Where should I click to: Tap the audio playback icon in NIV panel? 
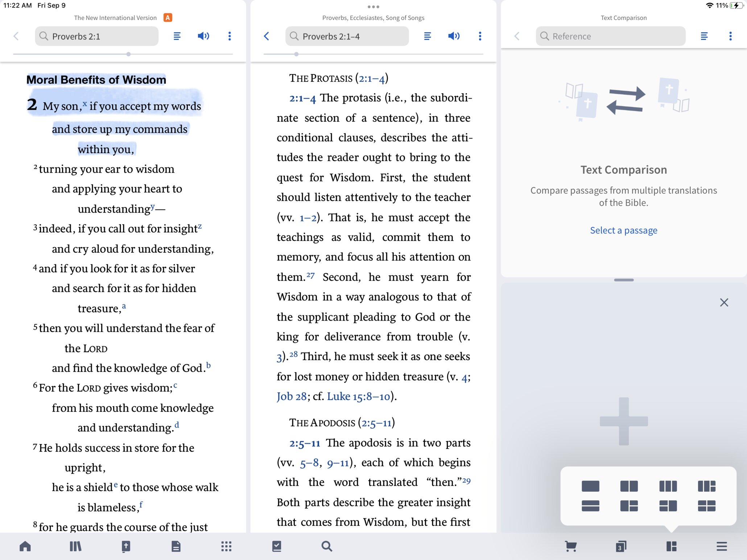203,37
